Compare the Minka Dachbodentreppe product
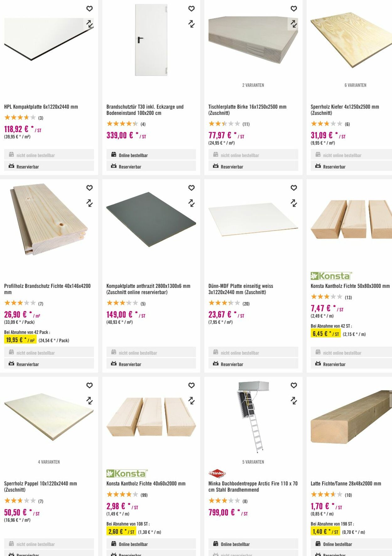392x556 pixels. point(294,401)
